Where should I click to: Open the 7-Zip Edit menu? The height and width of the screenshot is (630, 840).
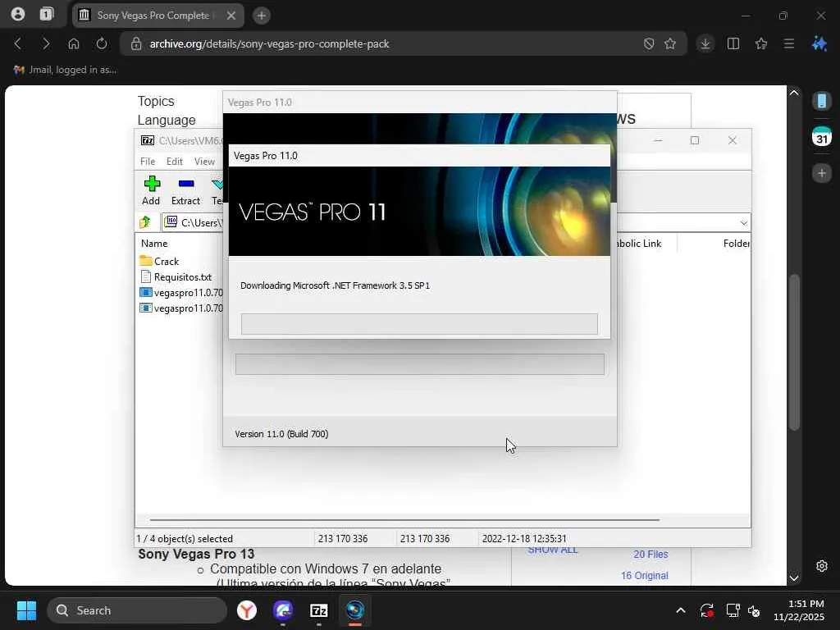[x=174, y=162]
